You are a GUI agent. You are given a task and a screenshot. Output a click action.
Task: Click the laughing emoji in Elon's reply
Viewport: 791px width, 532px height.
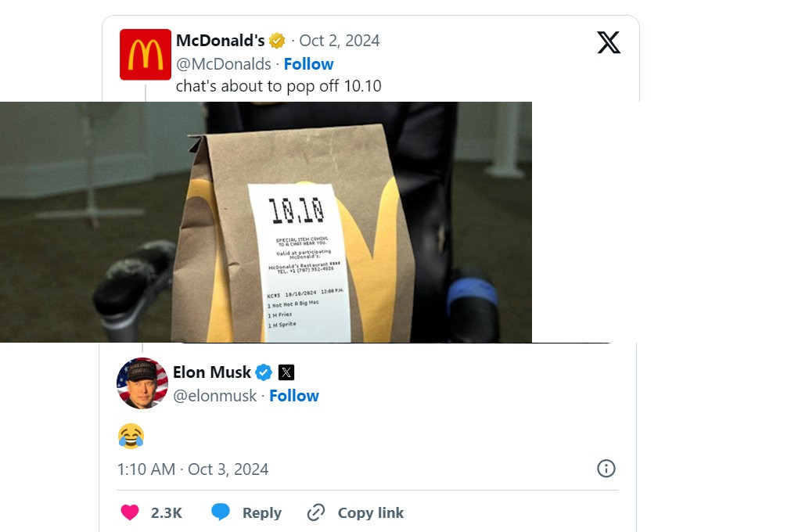131,436
